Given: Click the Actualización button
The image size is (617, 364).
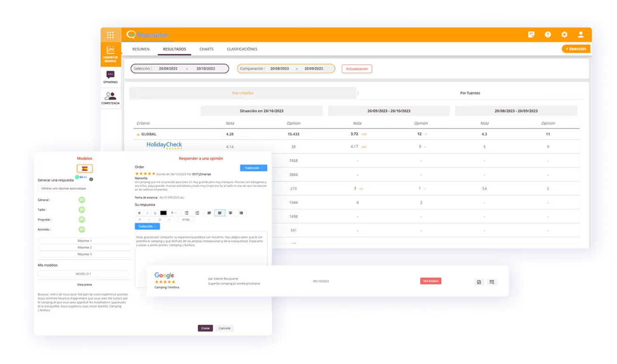Looking at the screenshot, I should (x=357, y=69).
